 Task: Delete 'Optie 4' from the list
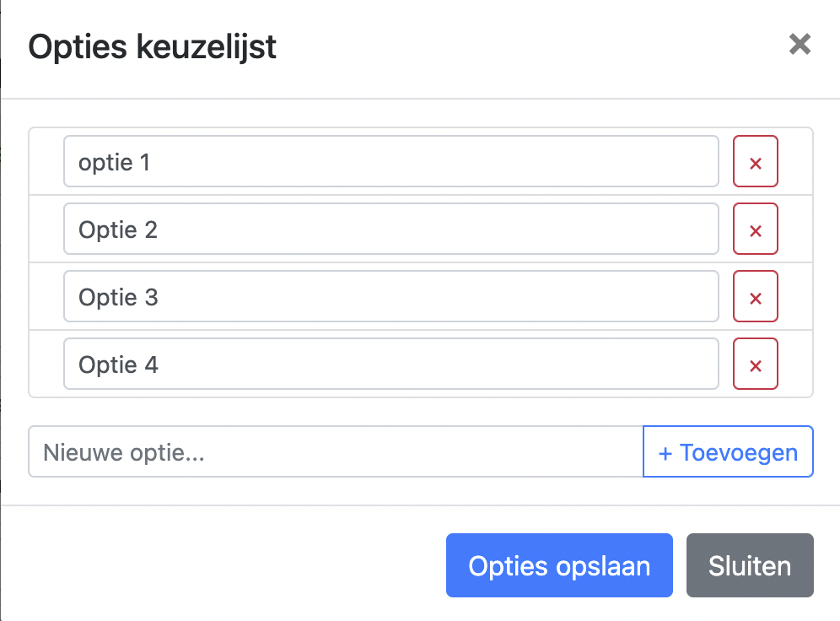pos(756,364)
